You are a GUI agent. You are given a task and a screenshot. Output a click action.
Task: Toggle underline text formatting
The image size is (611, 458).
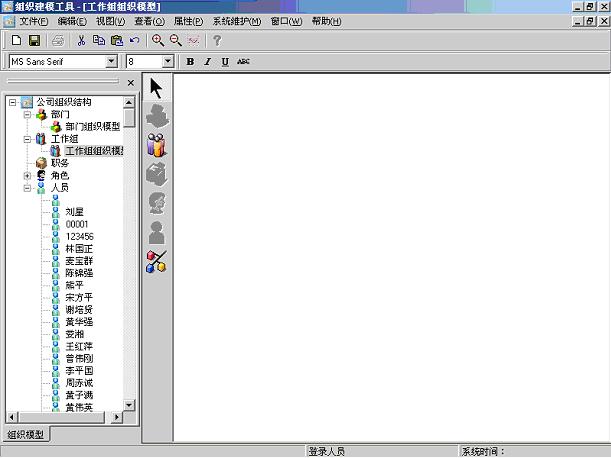pos(225,62)
